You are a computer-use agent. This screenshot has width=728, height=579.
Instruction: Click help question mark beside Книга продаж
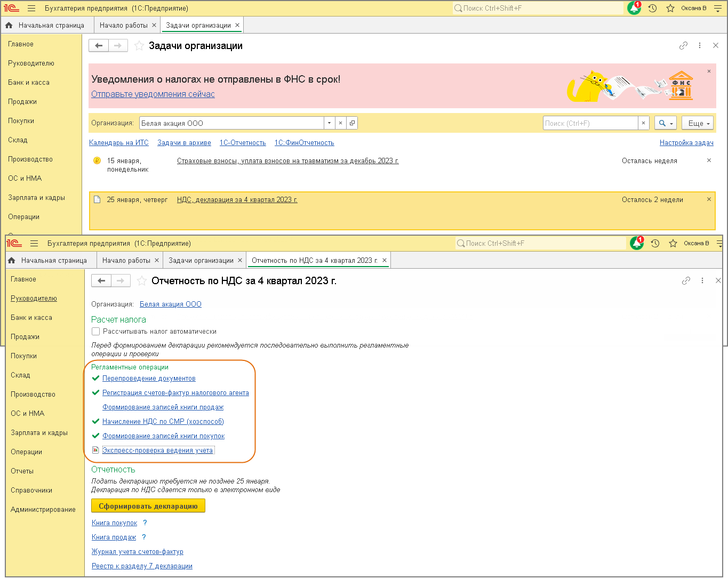pos(144,537)
